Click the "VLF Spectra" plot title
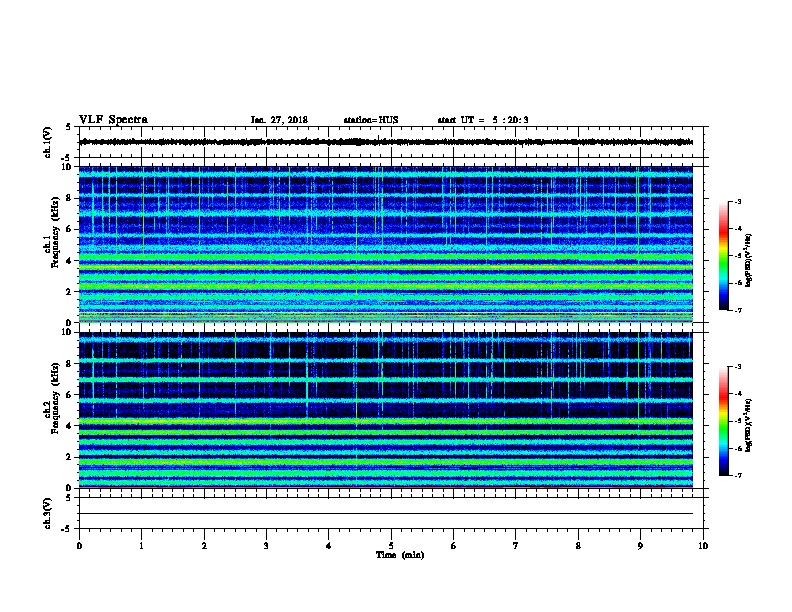 113,120
